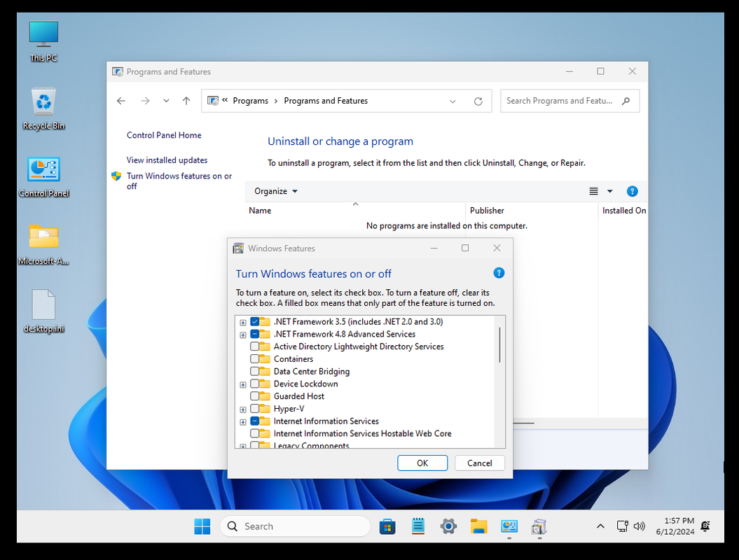Image resolution: width=739 pixels, height=560 pixels.
Task: Turn on the Hyper-V checkbox
Action: click(x=254, y=409)
